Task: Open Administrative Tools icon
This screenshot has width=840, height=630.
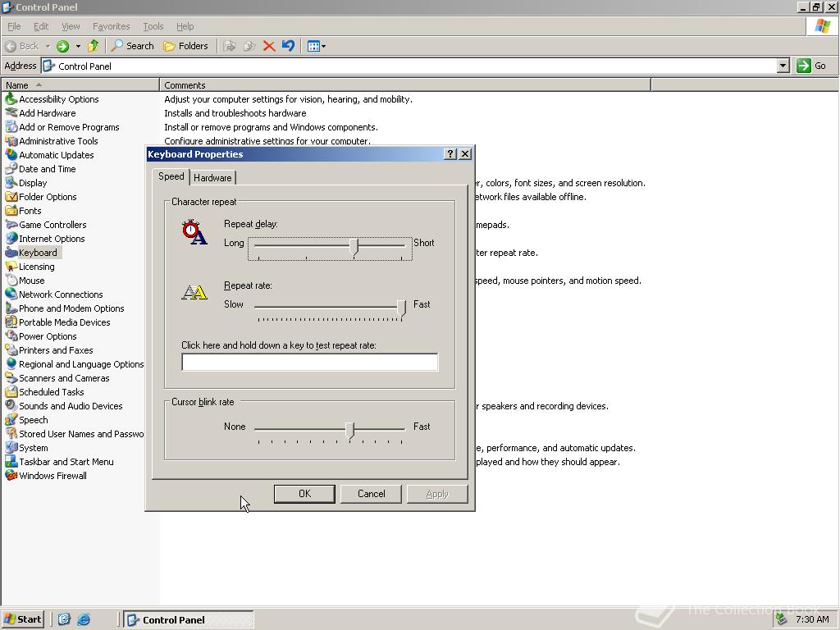Action: pyautogui.click(x=11, y=141)
